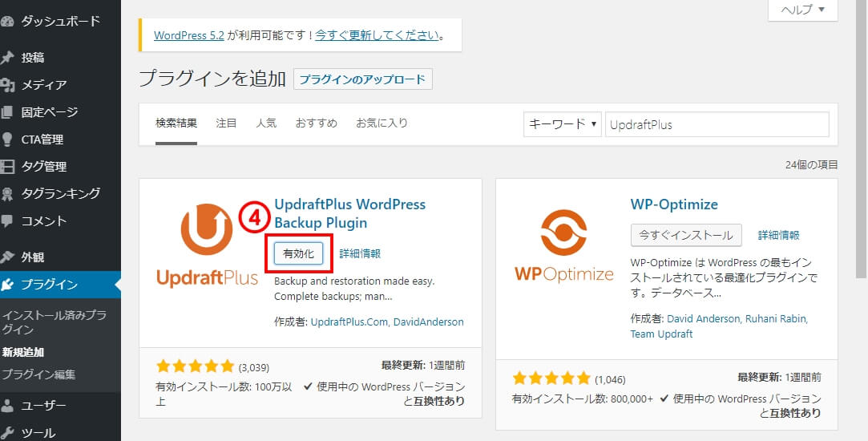Click the pages icon beside 固定ページ
The image size is (868, 441).
[x=6, y=112]
